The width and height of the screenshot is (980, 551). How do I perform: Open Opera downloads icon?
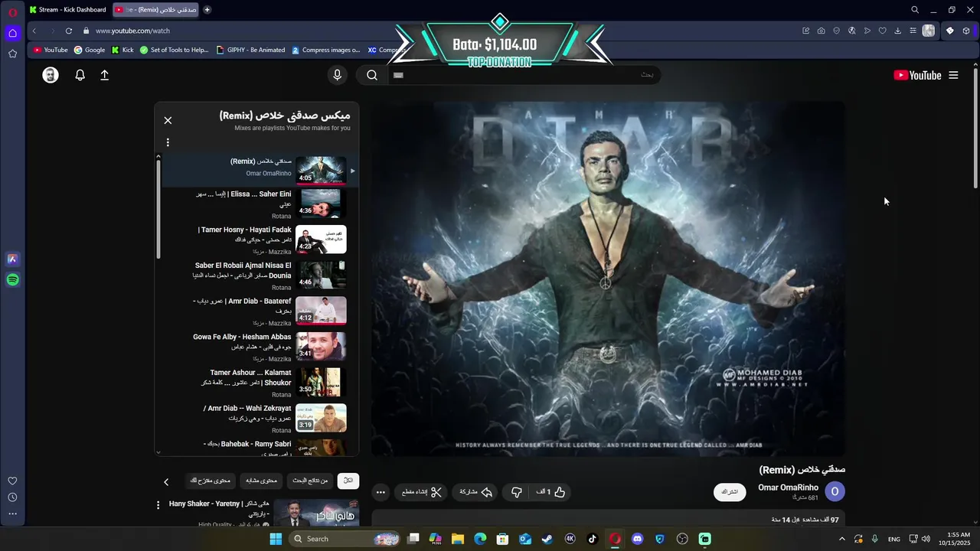point(897,31)
